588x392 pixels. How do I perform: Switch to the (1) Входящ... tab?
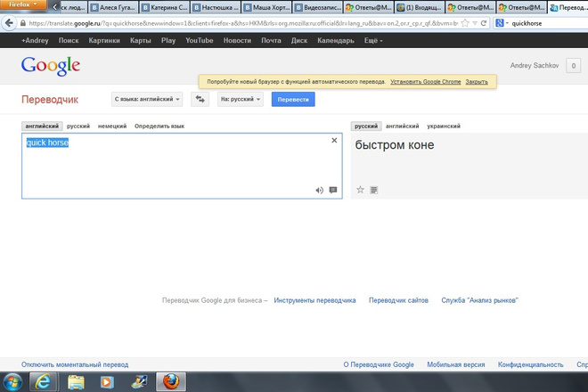tap(420, 7)
